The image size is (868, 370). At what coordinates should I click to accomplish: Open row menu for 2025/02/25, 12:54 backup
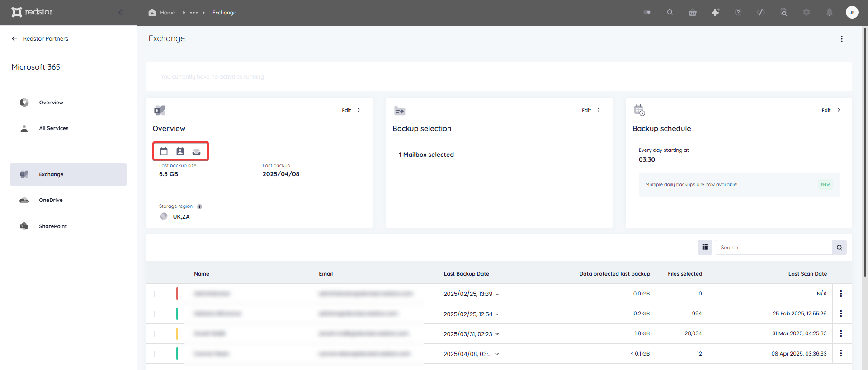[841, 314]
